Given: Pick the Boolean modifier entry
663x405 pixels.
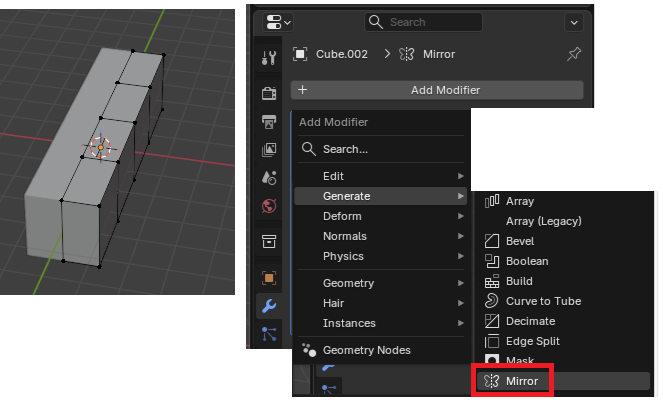Looking at the screenshot, I should point(526,261).
